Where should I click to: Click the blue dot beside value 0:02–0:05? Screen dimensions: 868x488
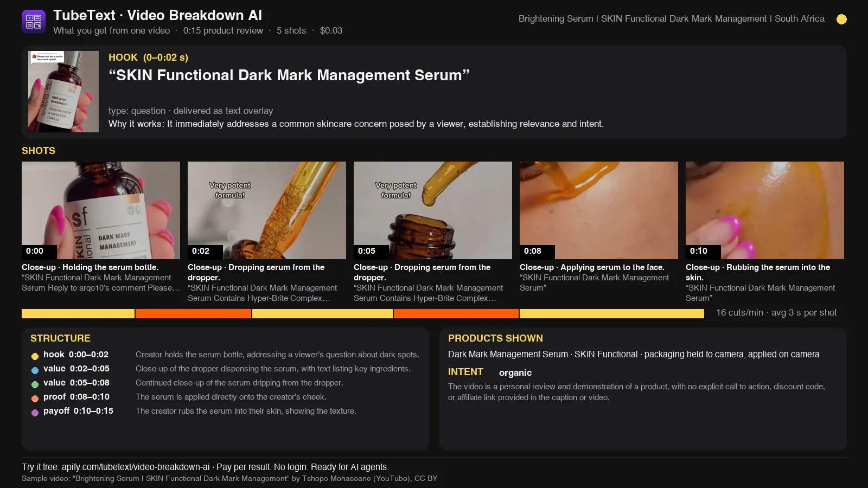(x=35, y=370)
